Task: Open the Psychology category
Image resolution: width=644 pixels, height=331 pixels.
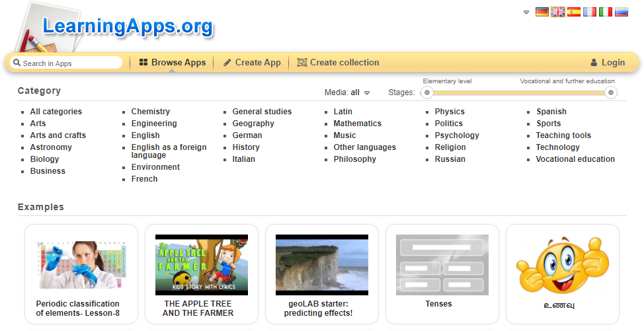Action: click(457, 135)
